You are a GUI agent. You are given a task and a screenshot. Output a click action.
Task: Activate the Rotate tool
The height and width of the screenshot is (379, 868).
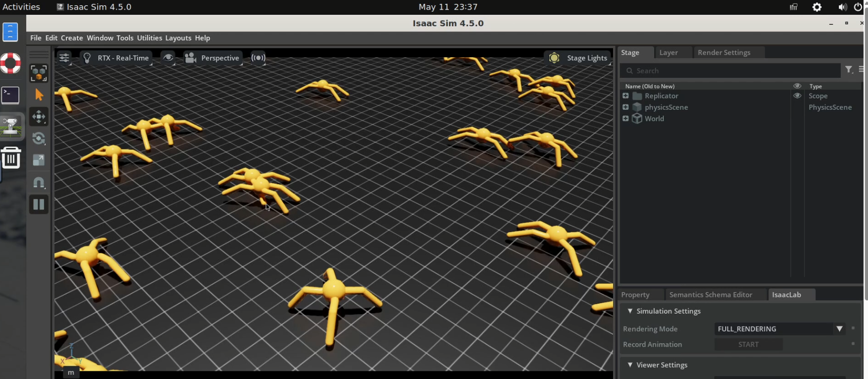39,139
